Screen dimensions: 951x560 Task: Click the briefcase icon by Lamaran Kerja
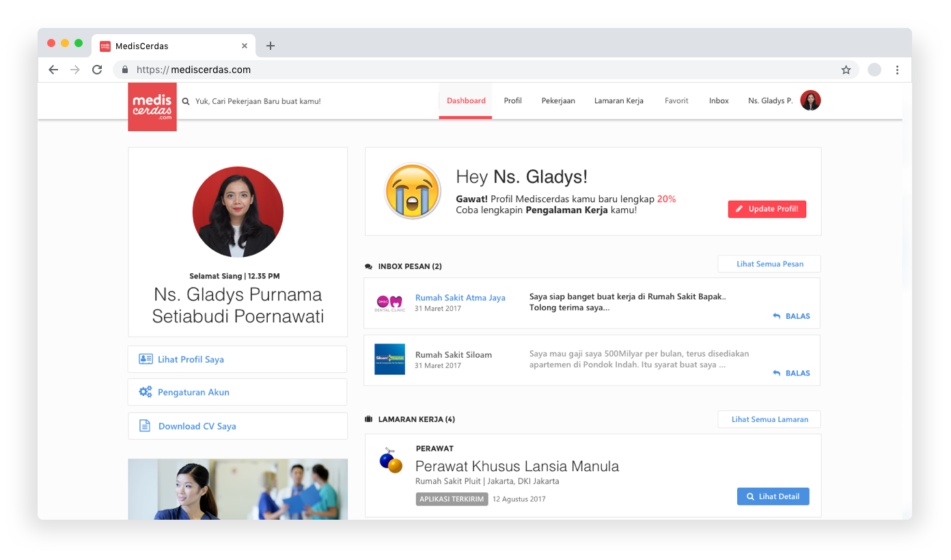tap(369, 419)
